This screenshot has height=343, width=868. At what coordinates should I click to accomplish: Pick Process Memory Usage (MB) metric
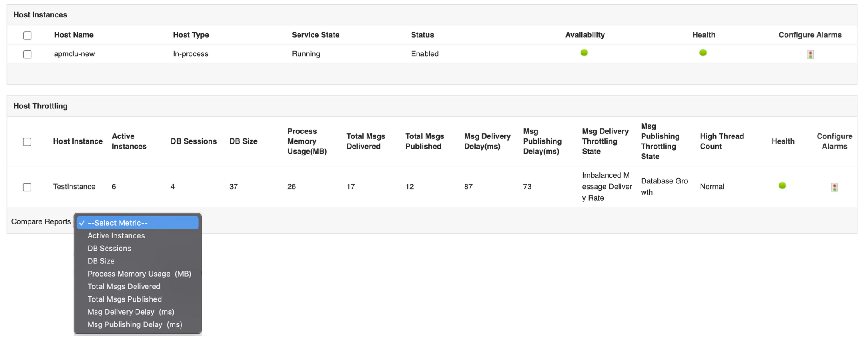(x=139, y=274)
